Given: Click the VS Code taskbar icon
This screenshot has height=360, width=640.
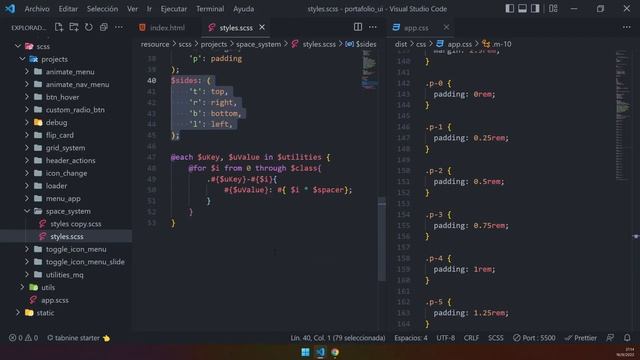Looking at the screenshot, I should point(320,352).
